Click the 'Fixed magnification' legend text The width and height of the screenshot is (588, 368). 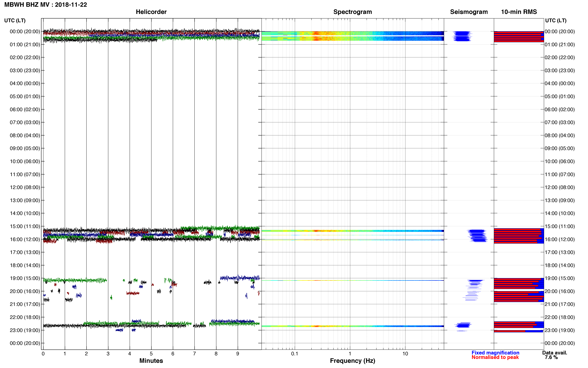point(495,353)
